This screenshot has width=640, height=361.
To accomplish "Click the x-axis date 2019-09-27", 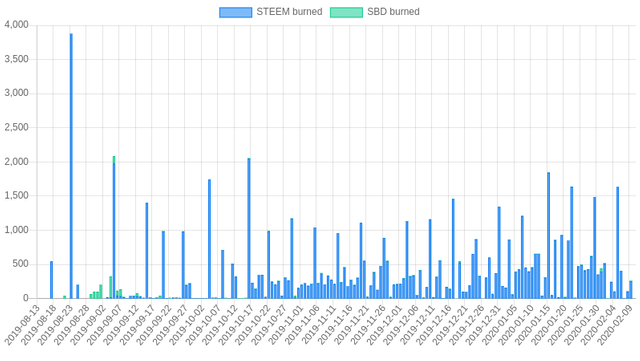I will click(x=171, y=325).
